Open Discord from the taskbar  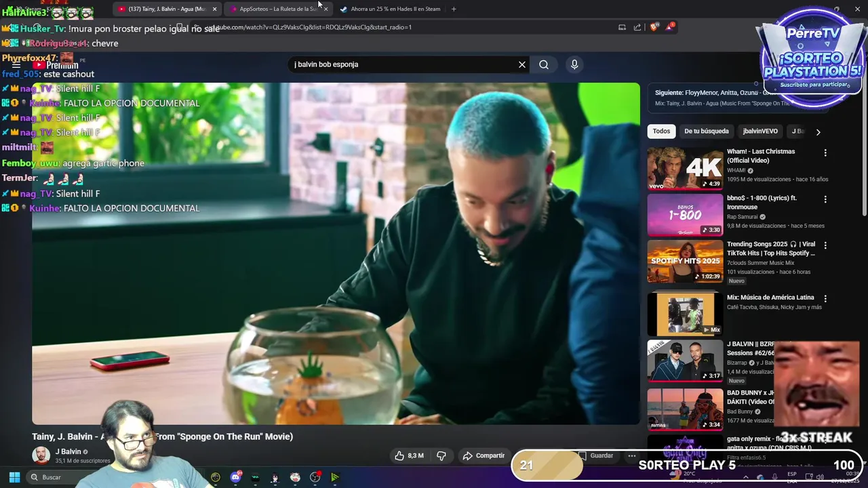click(x=235, y=477)
